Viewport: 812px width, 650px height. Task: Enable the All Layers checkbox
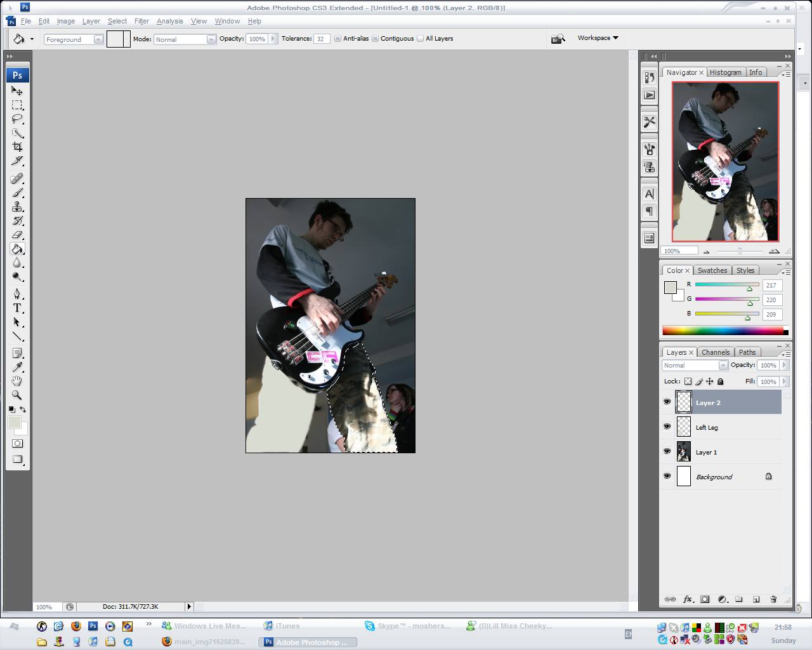pyautogui.click(x=421, y=39)
